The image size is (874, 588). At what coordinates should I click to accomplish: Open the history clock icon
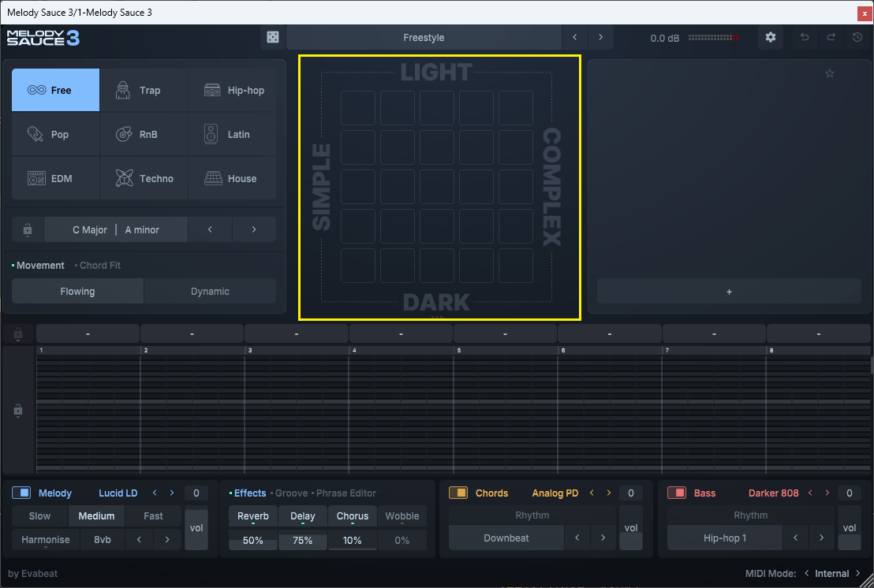(x=857, y=38)
